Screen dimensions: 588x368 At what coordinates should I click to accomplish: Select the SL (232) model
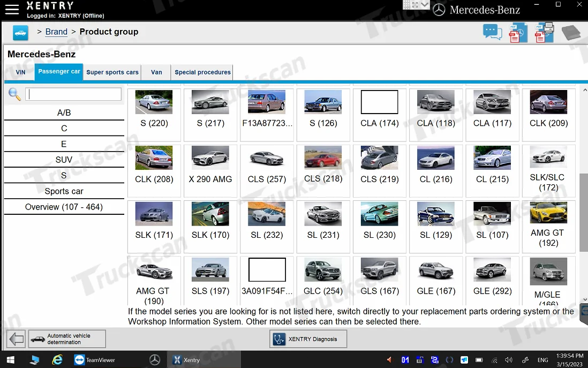click(x=267, y=227)
